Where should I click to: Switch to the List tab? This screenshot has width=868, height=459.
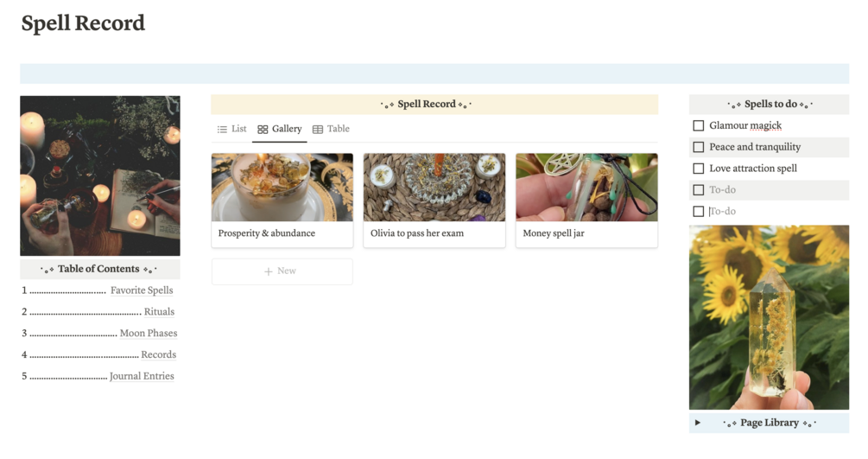[232, 129]
